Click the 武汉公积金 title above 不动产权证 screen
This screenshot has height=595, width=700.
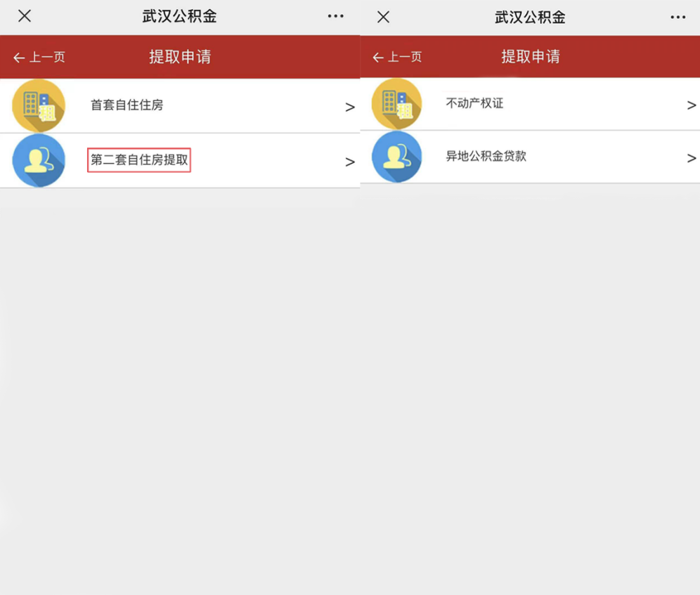tap(530, 17)
